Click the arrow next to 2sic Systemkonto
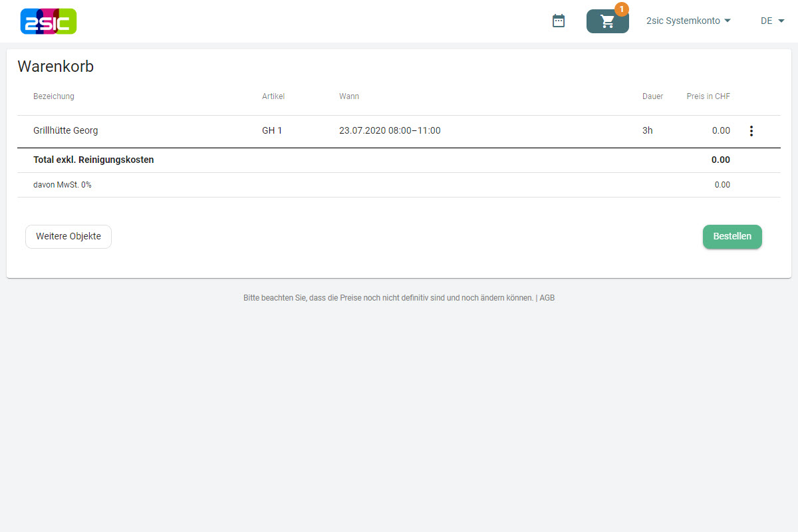Image resolution: width=798 pixels, height=532 pixels. click(x=728, y=21)
